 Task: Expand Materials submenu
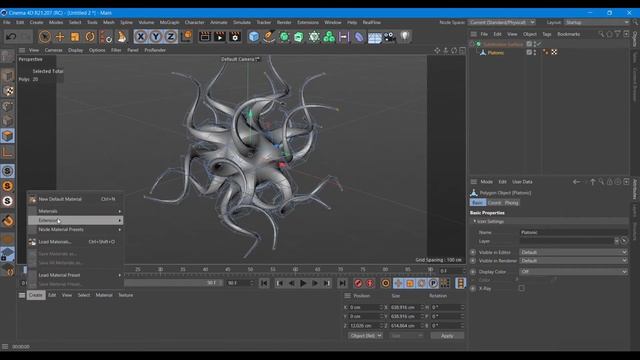tap(75, 211)
